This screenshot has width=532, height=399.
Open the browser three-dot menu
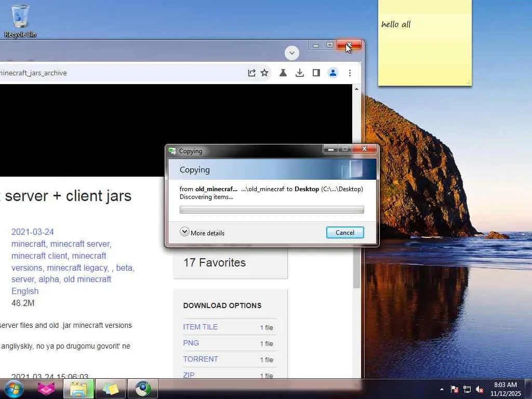pyautogui.click(x=350, y=73)
